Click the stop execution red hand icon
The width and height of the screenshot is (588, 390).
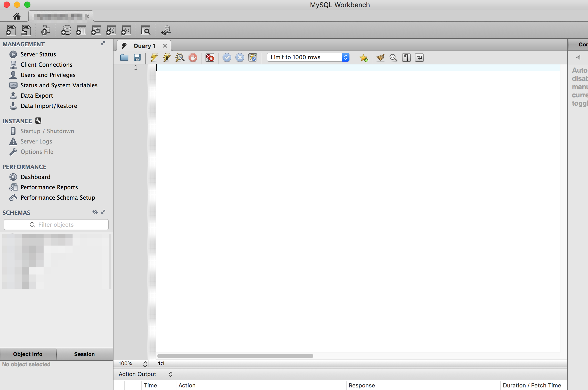193,57
